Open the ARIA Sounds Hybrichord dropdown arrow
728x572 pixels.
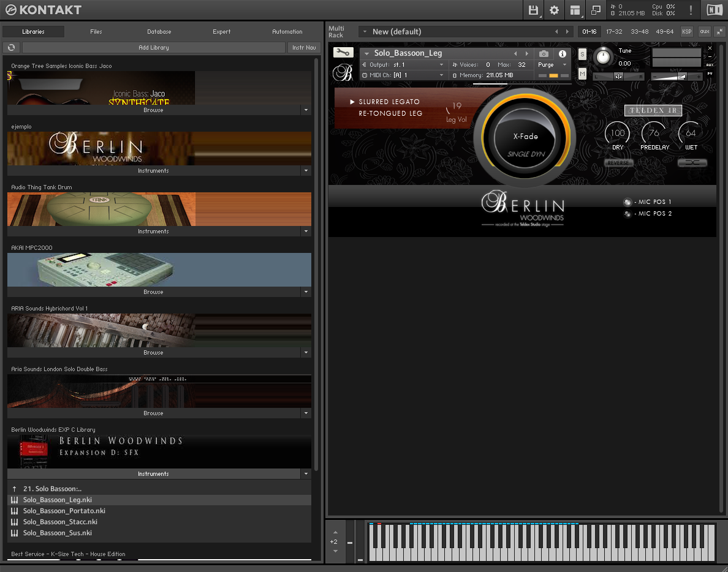306,353
